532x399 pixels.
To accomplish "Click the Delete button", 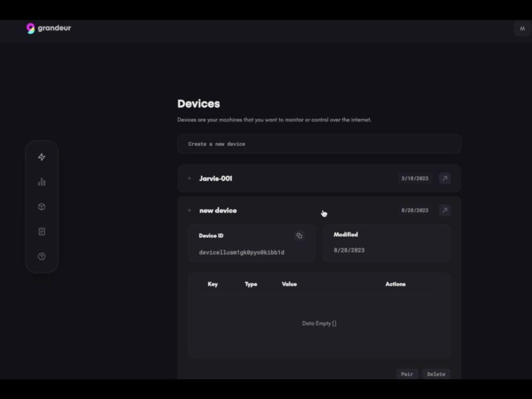I will tap(436, 374).
